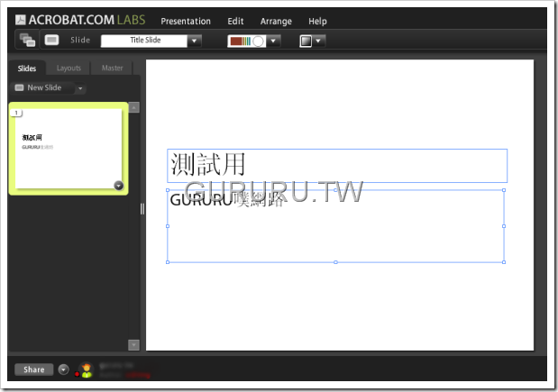Open slide 1 thumbnail options menu arrow
558x392 pixels.
119,186
